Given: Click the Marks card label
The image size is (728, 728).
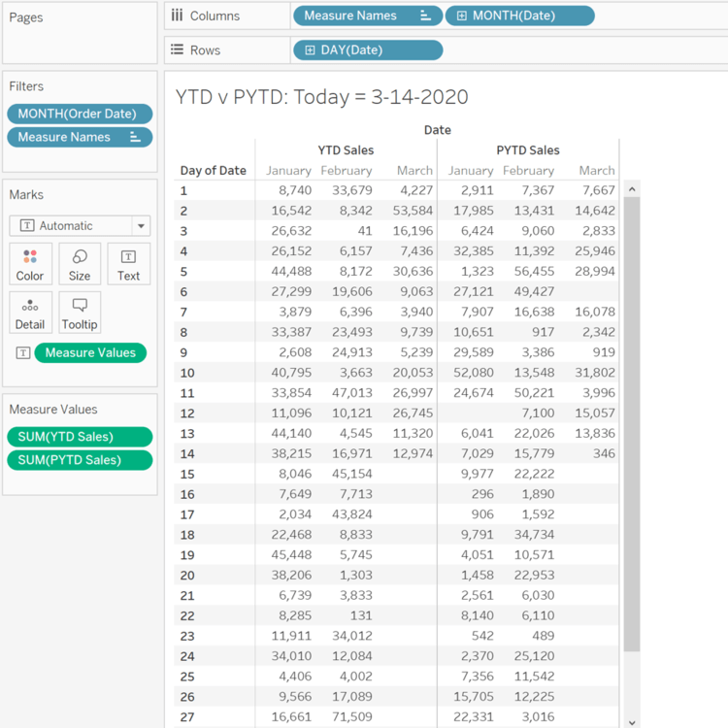Looking at the screenshot, I should click(26, 194).
